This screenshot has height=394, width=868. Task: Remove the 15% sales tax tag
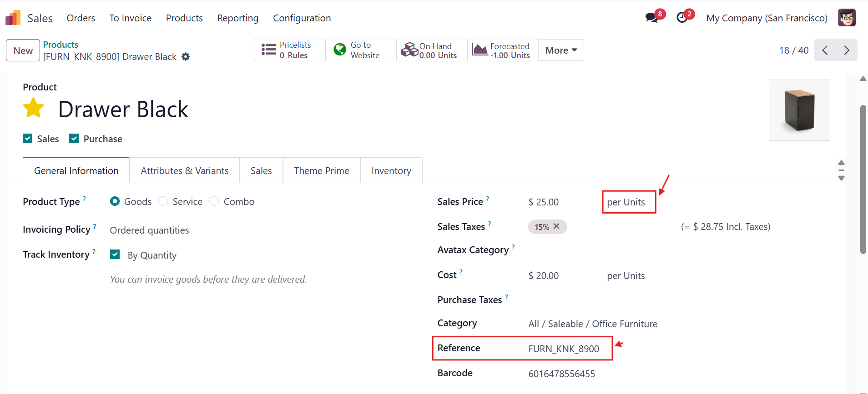click(x=556, y=226)
